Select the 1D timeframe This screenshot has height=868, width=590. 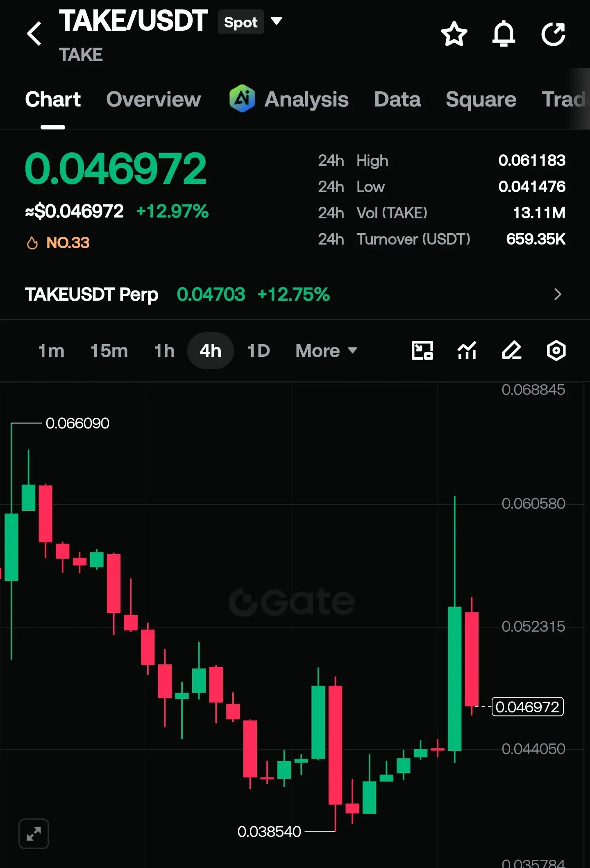(259, 351)
